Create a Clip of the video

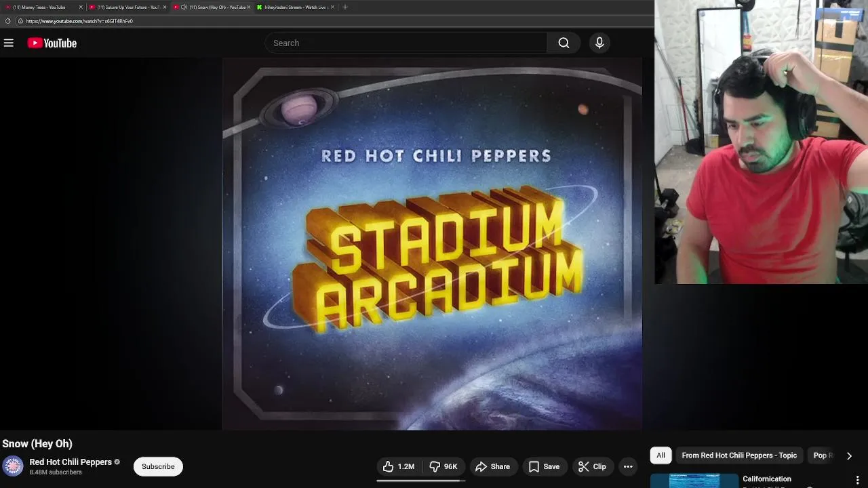tap(592, 466)
